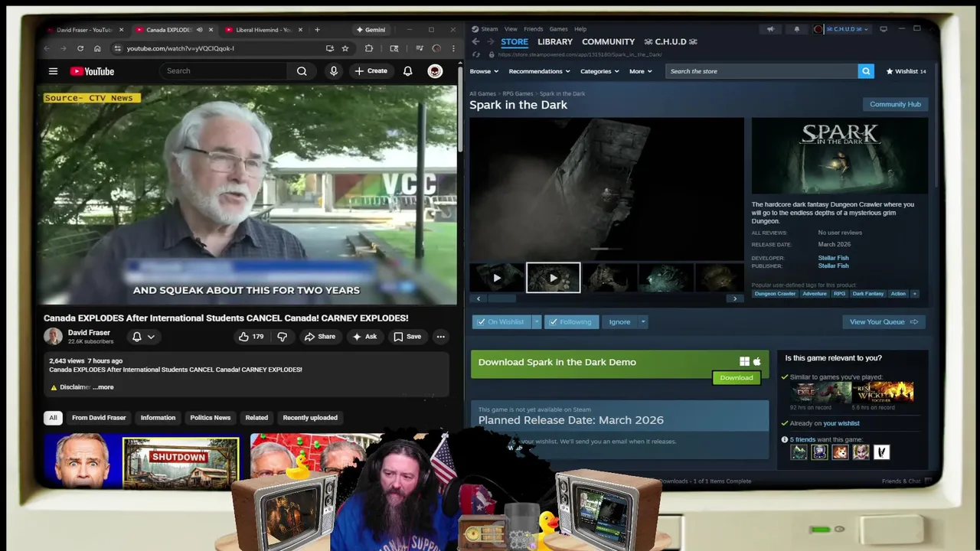This screenshot has height=551, width=980.
Task: Toggle On Wishlist for Spark in the Dark
Action: tap(501, 322)
